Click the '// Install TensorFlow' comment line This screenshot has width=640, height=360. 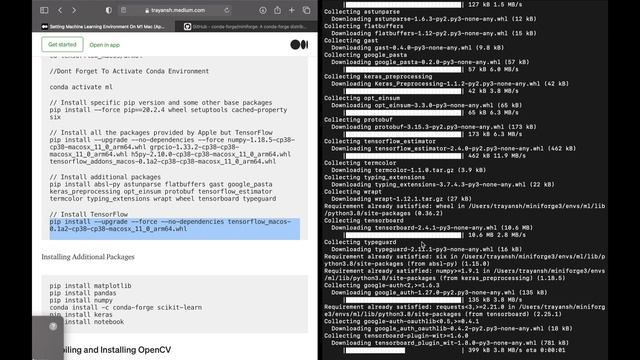tap(89, 214)
